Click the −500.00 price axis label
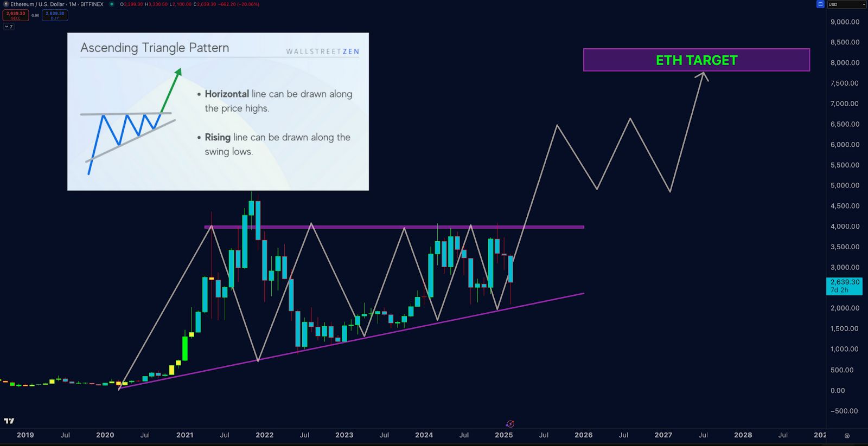 coord(844,410)
